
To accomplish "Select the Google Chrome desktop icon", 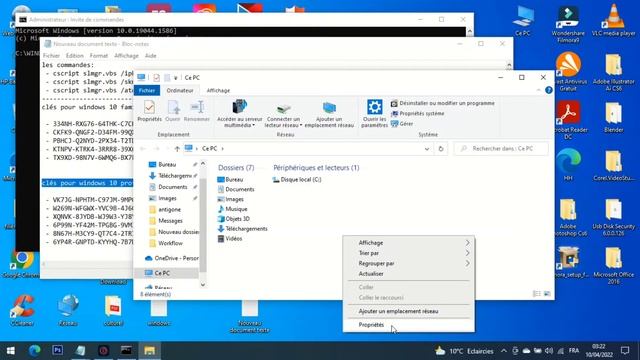I will [x=21, y=264].
